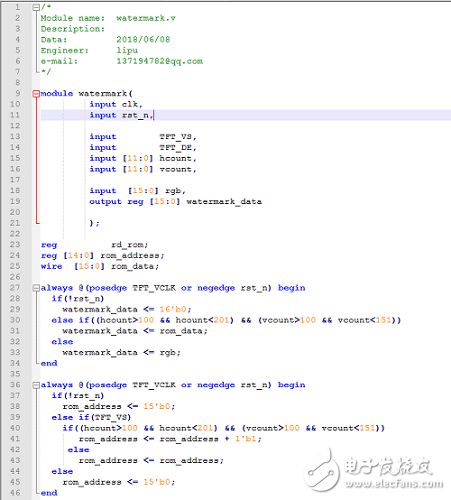Click 'else if(TFT_VS)' on line 39
Screen dimensions: 451x500
[91, 417]
